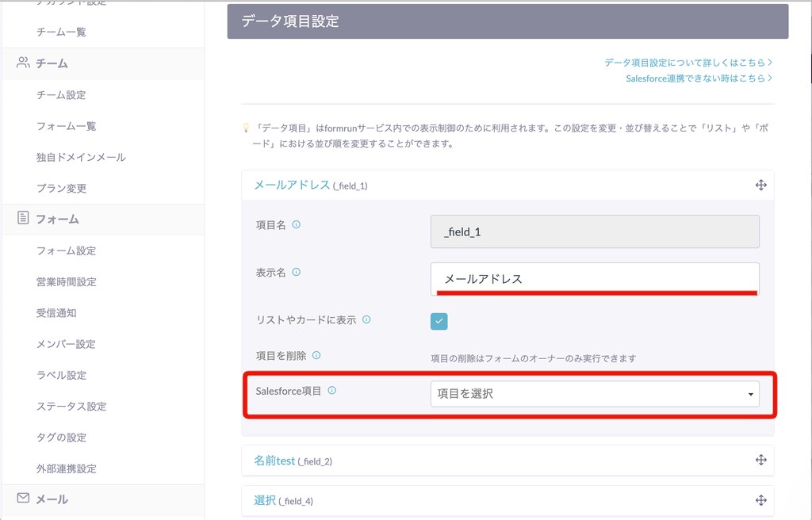The height and width of the screenshot is (520, 812).
Task: Select ラベル設定 from the sidebar
Action: pos(61,375)
